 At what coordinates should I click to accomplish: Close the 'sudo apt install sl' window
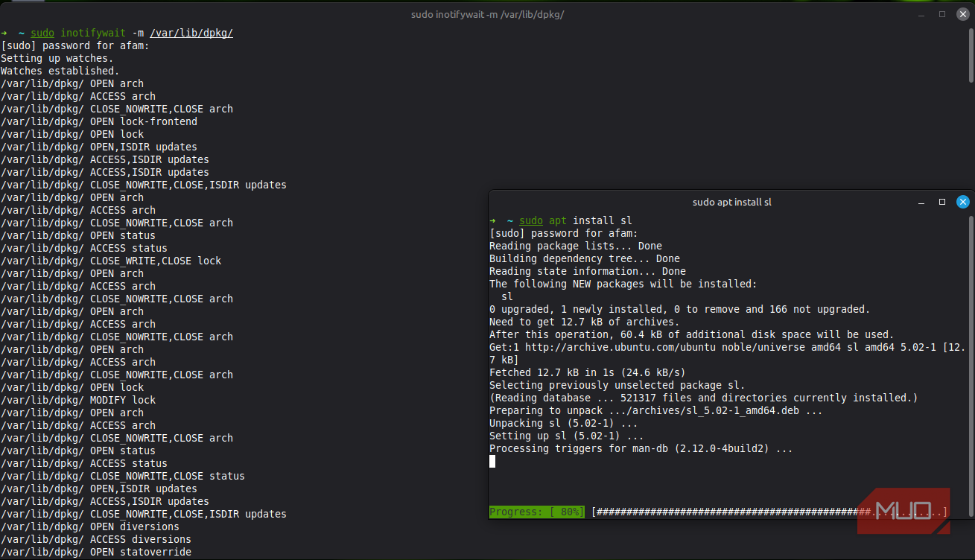962,202
